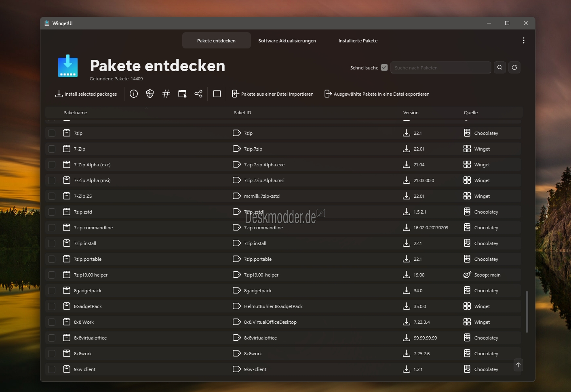The height and width of the screenshot is (392, 571).
Task: Click the 7zip zstd package name
Action: [83, 212]
